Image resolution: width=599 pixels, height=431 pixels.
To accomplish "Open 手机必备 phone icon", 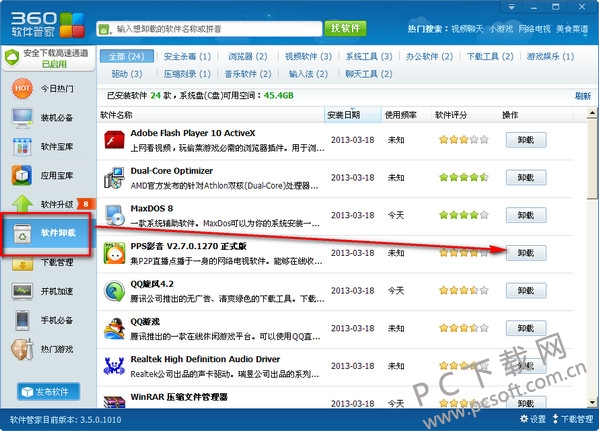I will pos(22,320).
